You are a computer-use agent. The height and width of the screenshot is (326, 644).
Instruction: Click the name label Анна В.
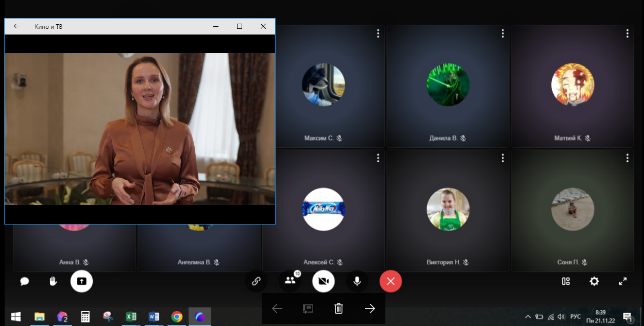[x=70, y=262]
